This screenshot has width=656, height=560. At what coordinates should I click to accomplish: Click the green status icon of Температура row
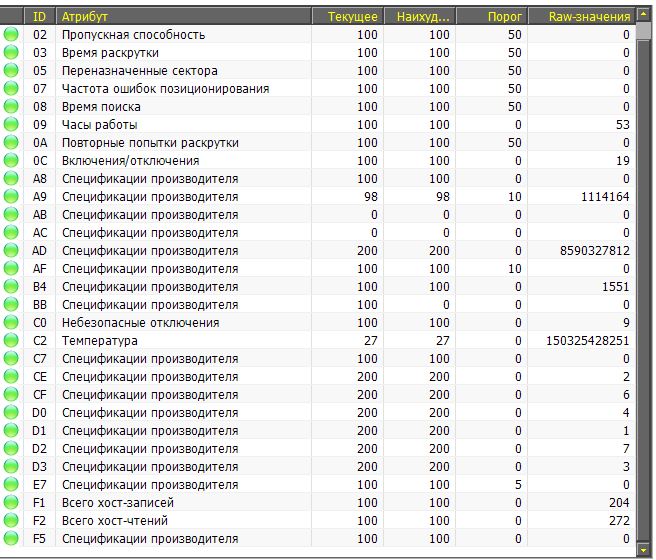coord(11,340)
